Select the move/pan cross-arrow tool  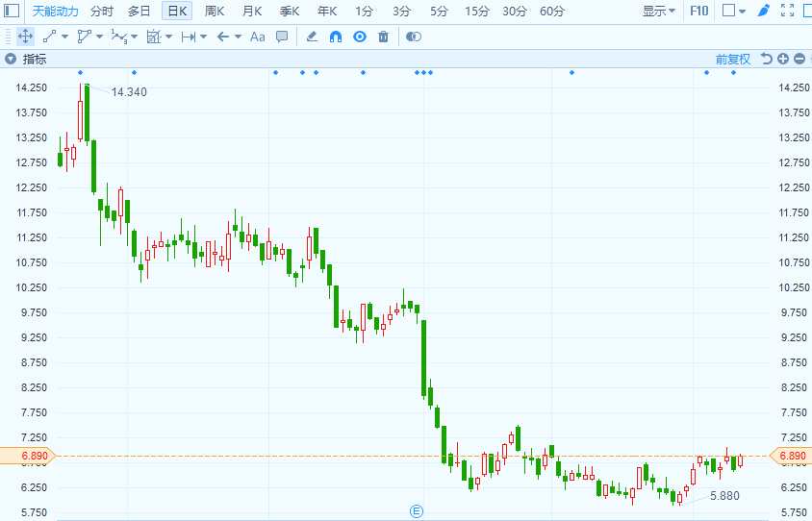point(25,37)
